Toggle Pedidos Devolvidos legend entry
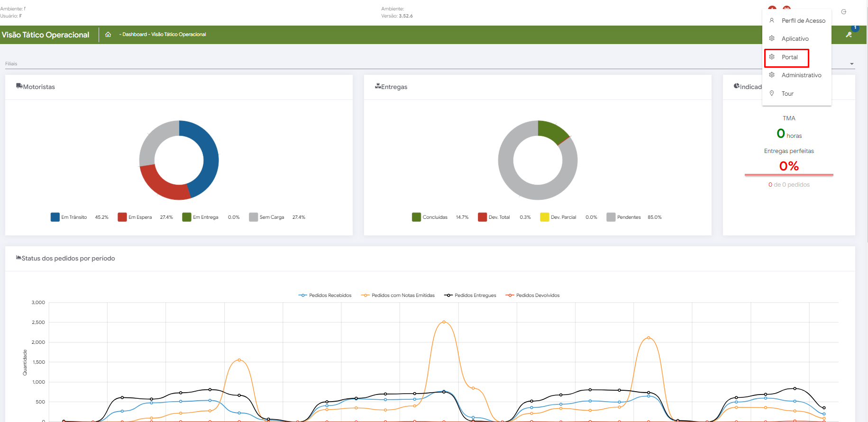Viewport: 868px width, 422px height. coord(533,296)
